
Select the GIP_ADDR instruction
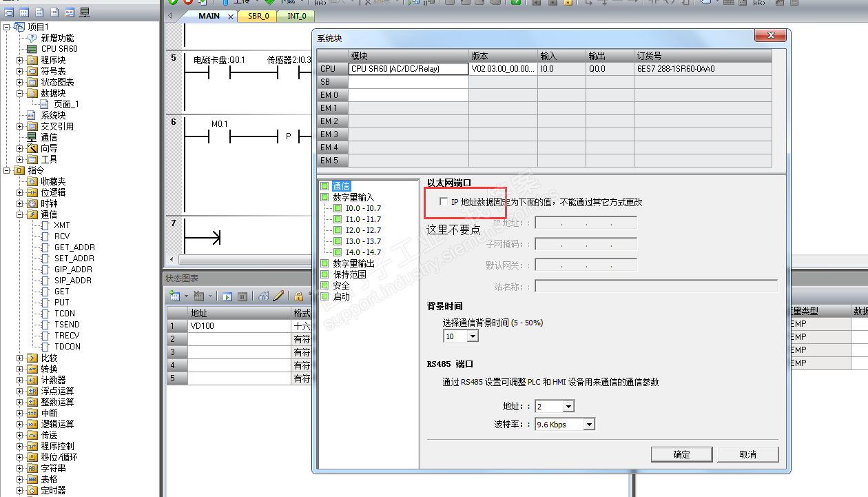[73, 270]
